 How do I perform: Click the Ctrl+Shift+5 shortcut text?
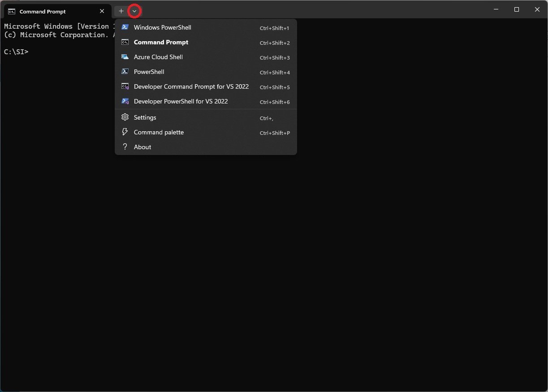coord(275,87)
